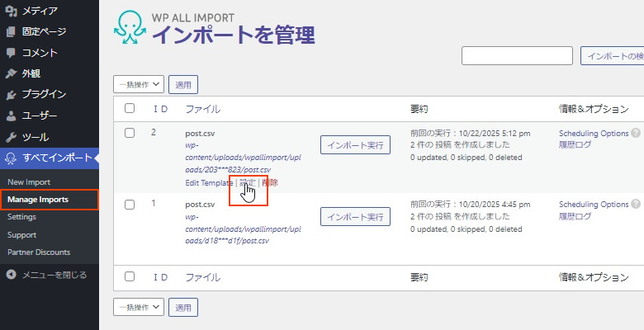
Task: Open the top bulk actions (一括操作) dropdown
Action: tap(139, 83)
